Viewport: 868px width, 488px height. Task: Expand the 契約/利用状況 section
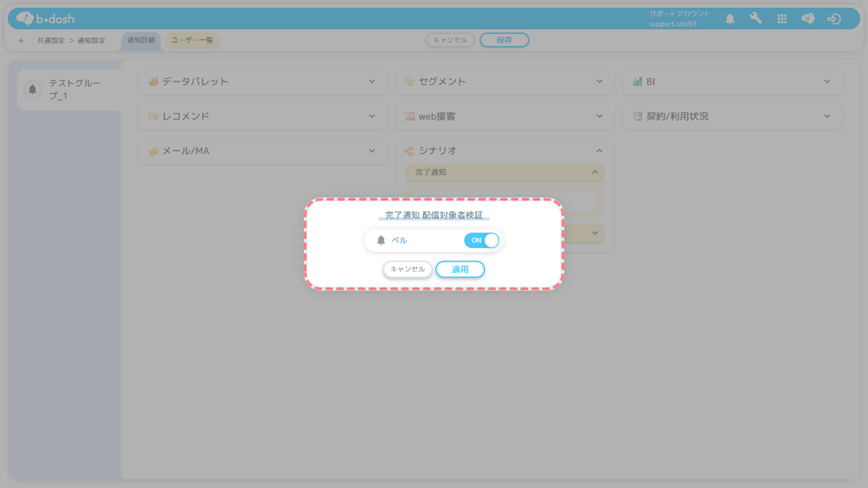(x=827, y=116)
